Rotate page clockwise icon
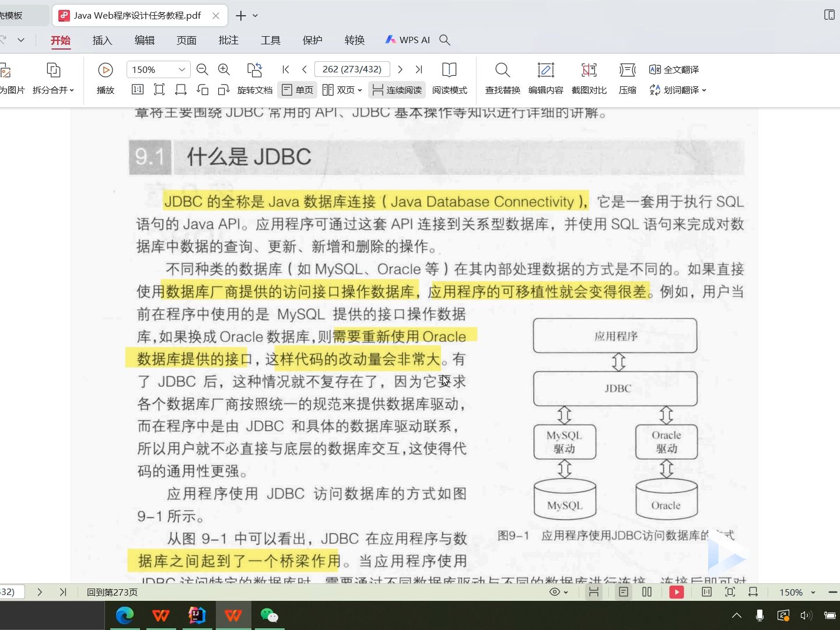The image size is (840, 630). (223, 90)
